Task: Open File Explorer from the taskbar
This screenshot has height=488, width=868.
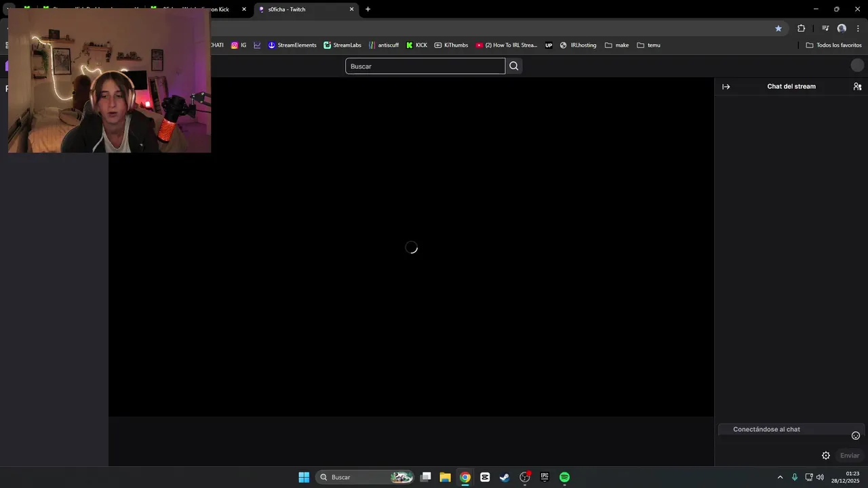Action: point(445,477)
